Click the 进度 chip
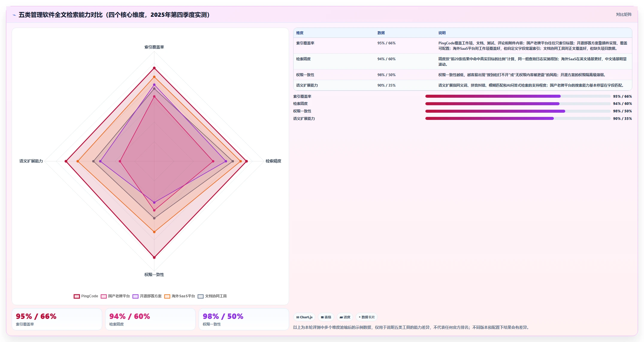The height and width of the screenshot is (342, 644). point(345,317)
